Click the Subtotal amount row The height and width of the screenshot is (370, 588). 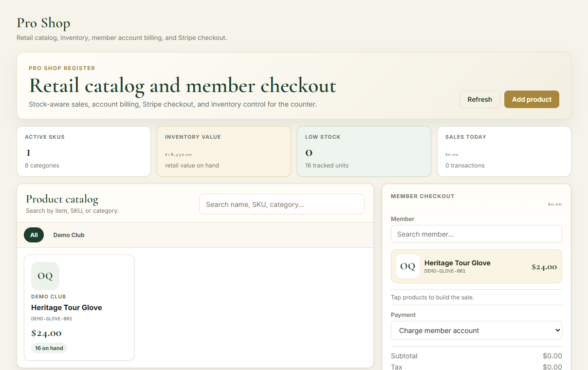(477, 356)
